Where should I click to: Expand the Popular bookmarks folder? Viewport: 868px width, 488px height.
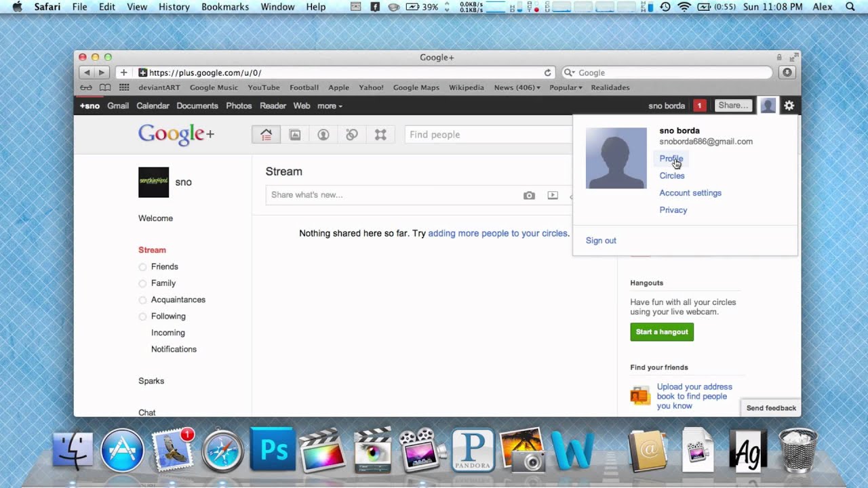point(566,87)
